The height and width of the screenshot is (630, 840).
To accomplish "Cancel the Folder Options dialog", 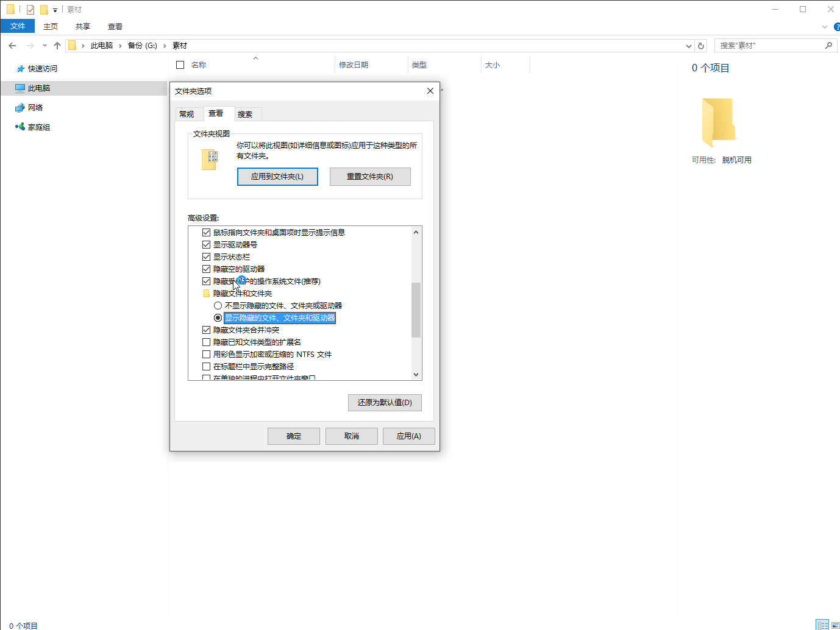I will [x=352, y=436].
